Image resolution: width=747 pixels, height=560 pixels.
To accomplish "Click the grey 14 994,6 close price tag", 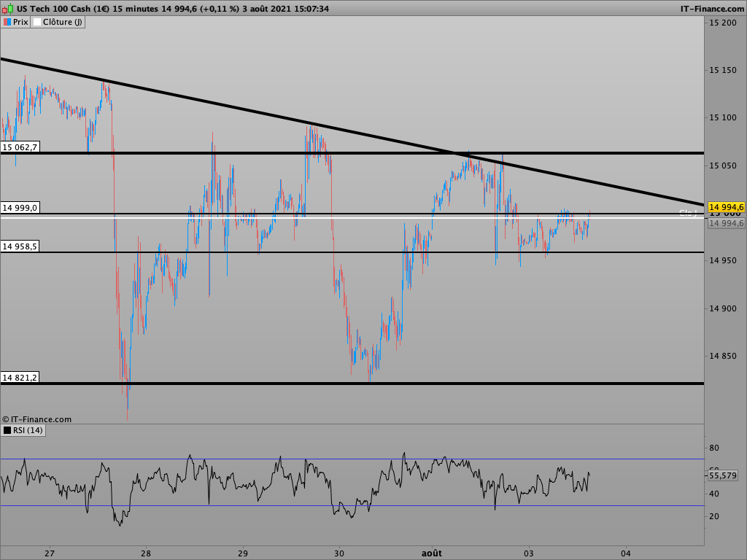I will click(726, 223).
